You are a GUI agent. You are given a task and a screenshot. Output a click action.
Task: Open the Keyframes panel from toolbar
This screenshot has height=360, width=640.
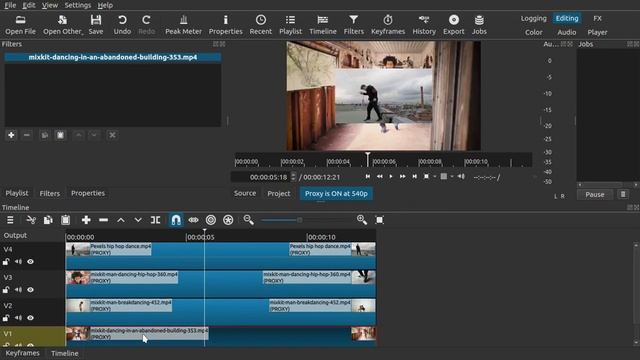388,24
